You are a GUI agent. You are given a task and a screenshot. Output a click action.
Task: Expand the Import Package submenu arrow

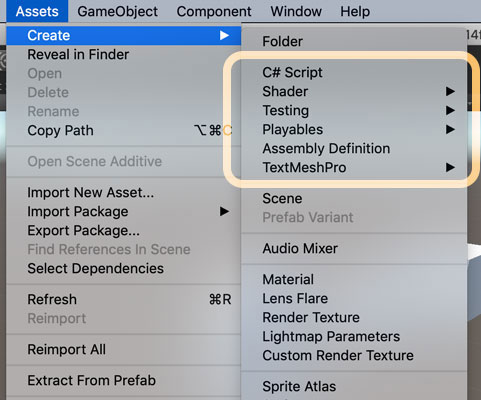pyautogui.click(x=224, y=211)
